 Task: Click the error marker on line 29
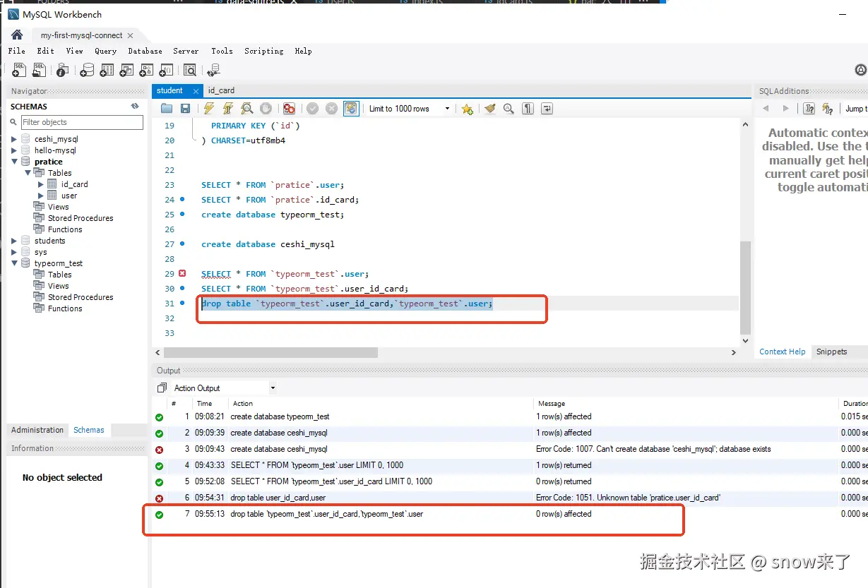click(x=182, y=273)
